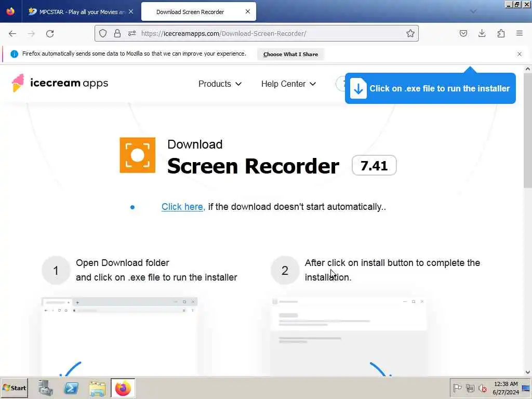
Task: Open site permissions icon in address bar
Action: tap(132, 33)
